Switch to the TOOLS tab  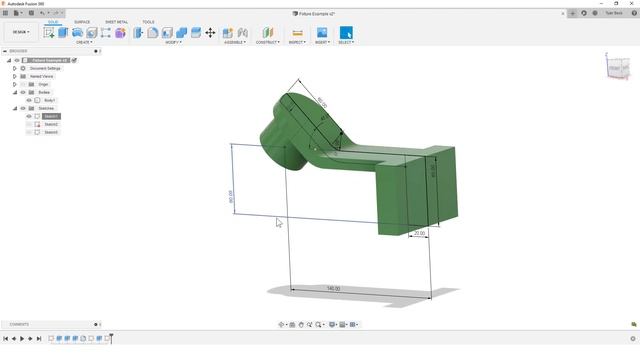[148, 22]
